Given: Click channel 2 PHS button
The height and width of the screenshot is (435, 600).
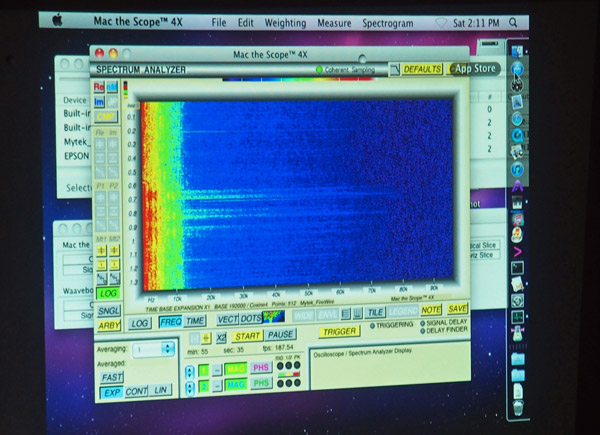Looking at the screenshot, I should click(x=261, y=383).
